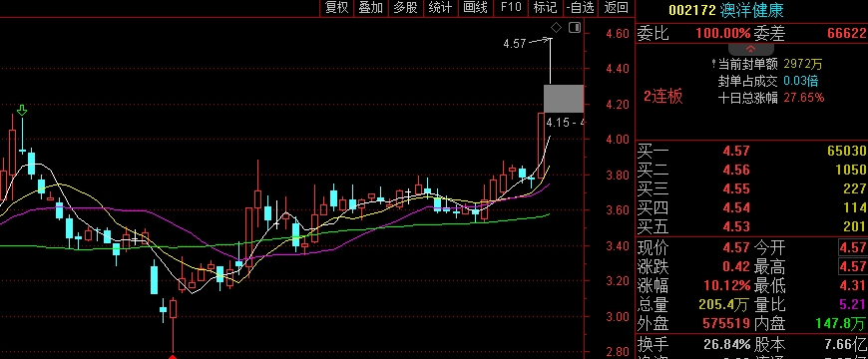The image size is (868, 359).
Task: Click the stock name 澳洋健康
Action: (x=751, y=10)
